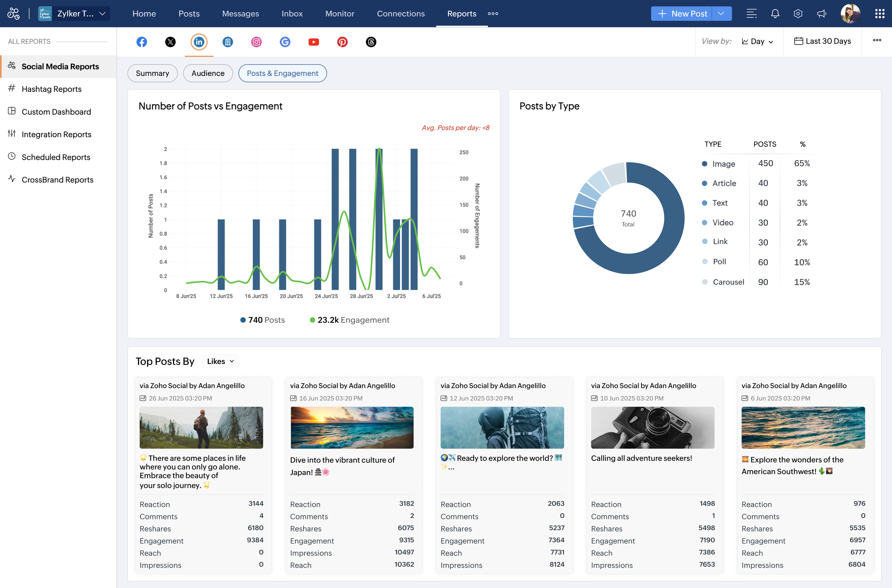The height and width of the screenshot is (588, 892).
Task: Open the Posts navigation tab
Action: pos(189,14)
